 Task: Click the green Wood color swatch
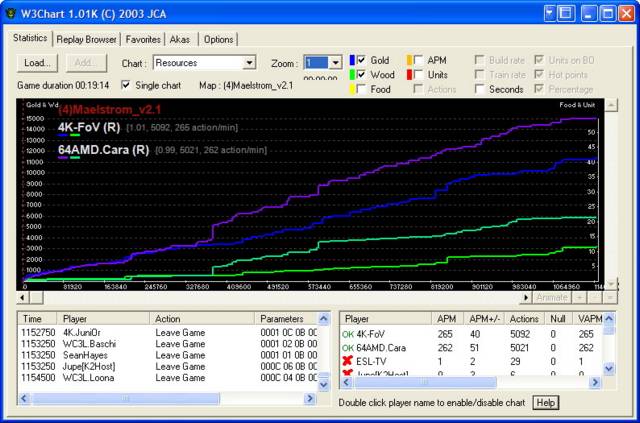click(x=352, y=75)
